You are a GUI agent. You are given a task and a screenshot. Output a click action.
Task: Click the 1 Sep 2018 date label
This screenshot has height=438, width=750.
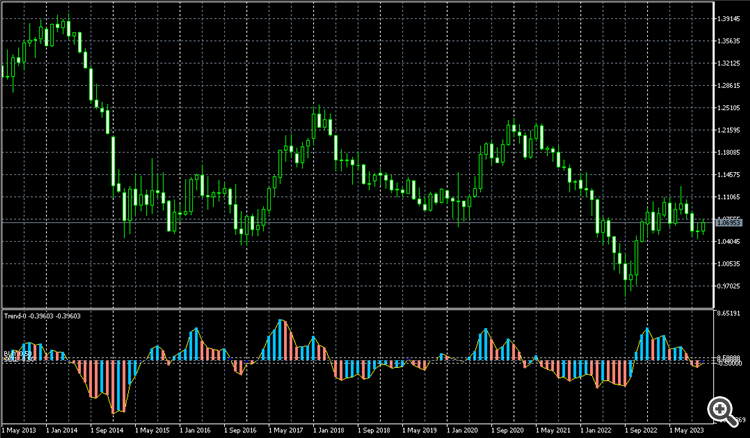point(375,430)
